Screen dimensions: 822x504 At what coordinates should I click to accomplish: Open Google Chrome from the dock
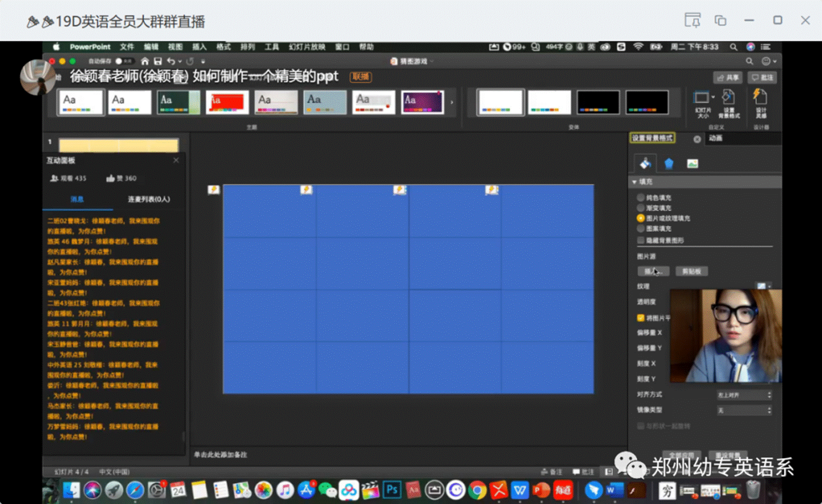click(x=477, y=490)
